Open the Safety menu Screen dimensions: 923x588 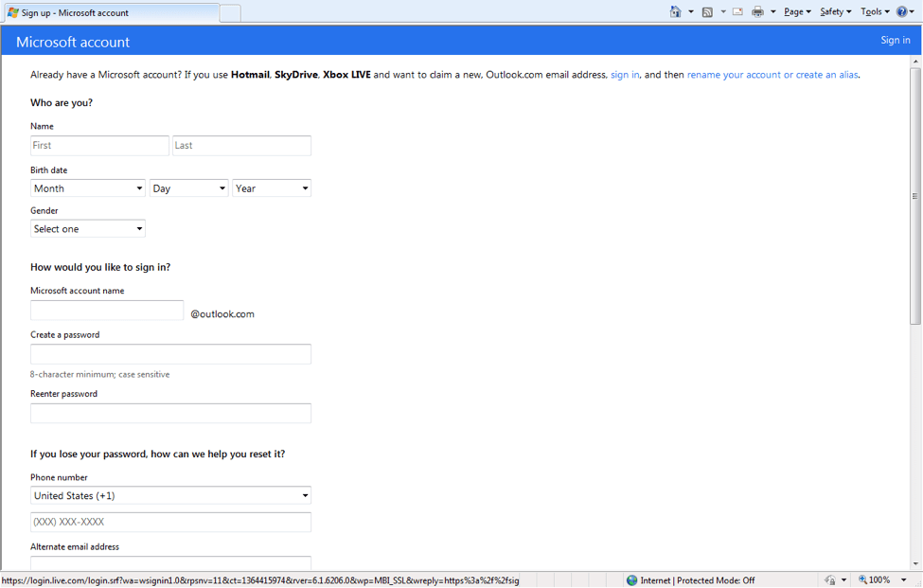point(835,11)
